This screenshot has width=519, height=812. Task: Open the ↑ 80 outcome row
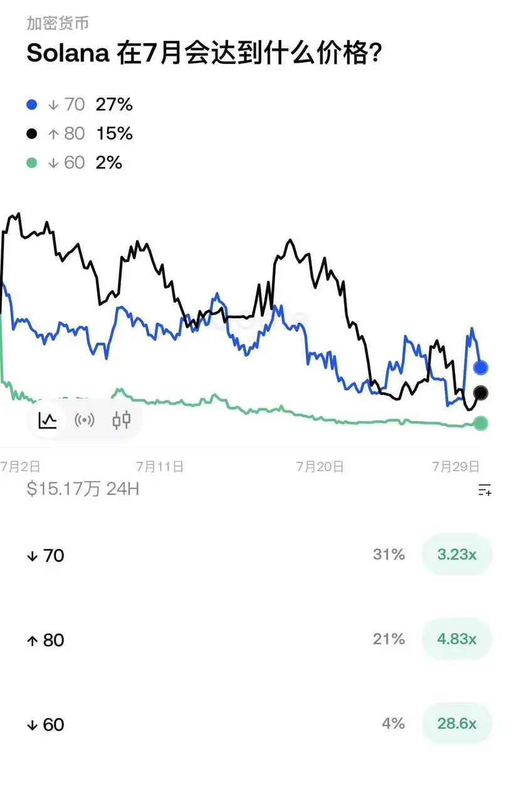(x=259, y=639)
